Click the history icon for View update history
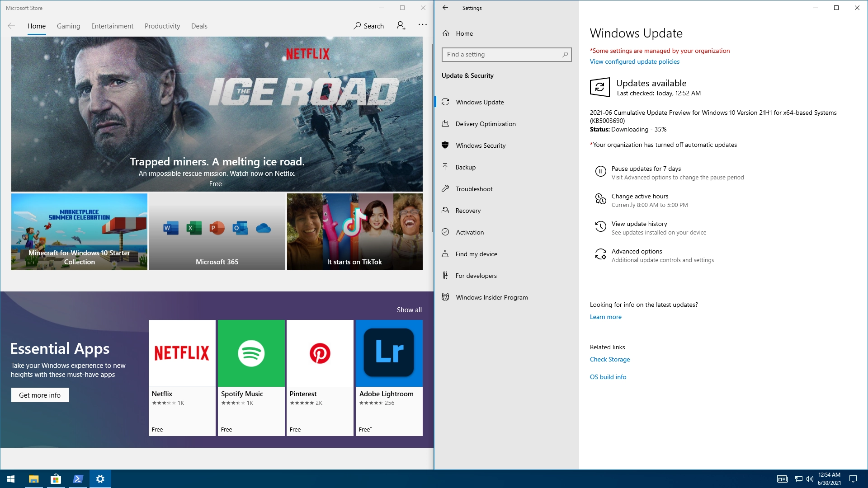This screenshot has width=868, height=488. 600,227
